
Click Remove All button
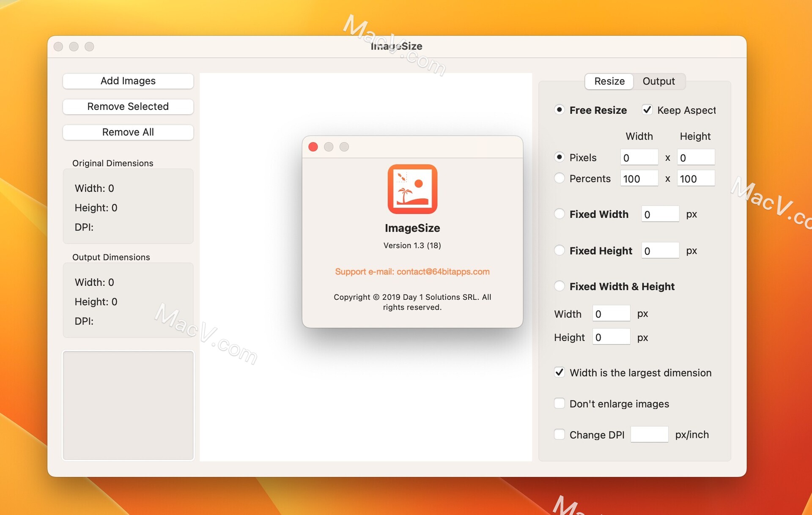tap(128, 132)
